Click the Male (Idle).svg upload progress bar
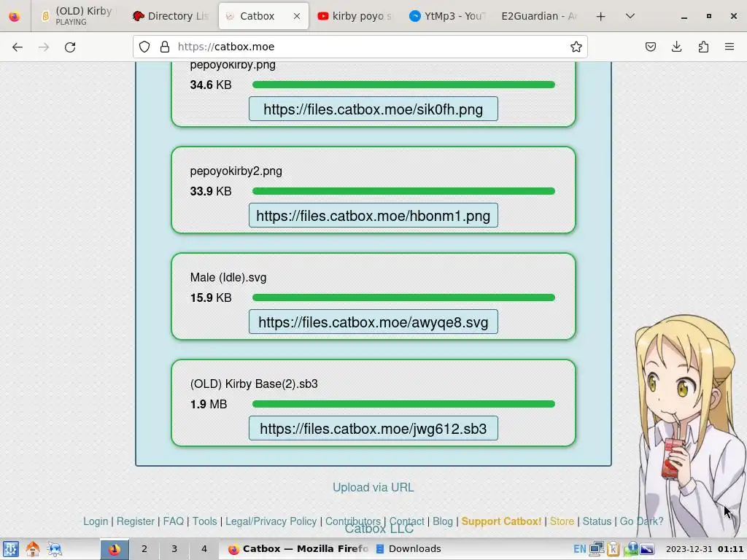This screenshot has width=747, height=560. pyautogui.click(x=403, y=297)
